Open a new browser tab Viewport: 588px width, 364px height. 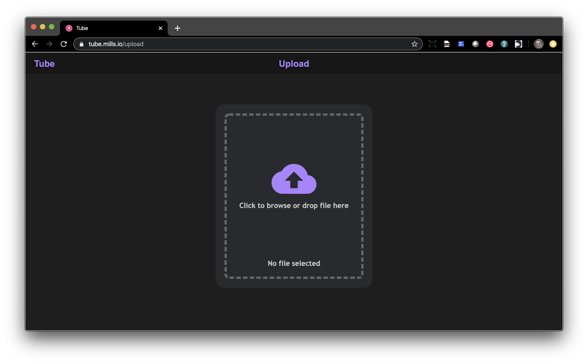[177, 28]
